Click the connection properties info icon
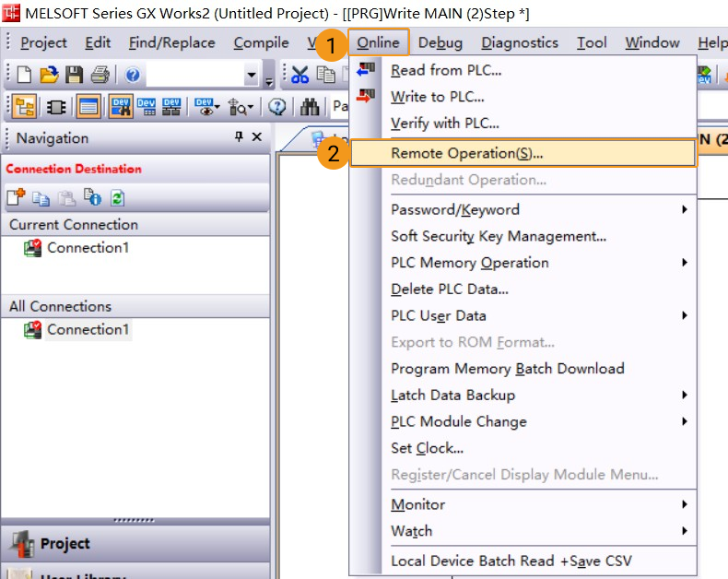The height and width of the screenshot is (579, 728). pyautogui.click(x=91, y=196)
